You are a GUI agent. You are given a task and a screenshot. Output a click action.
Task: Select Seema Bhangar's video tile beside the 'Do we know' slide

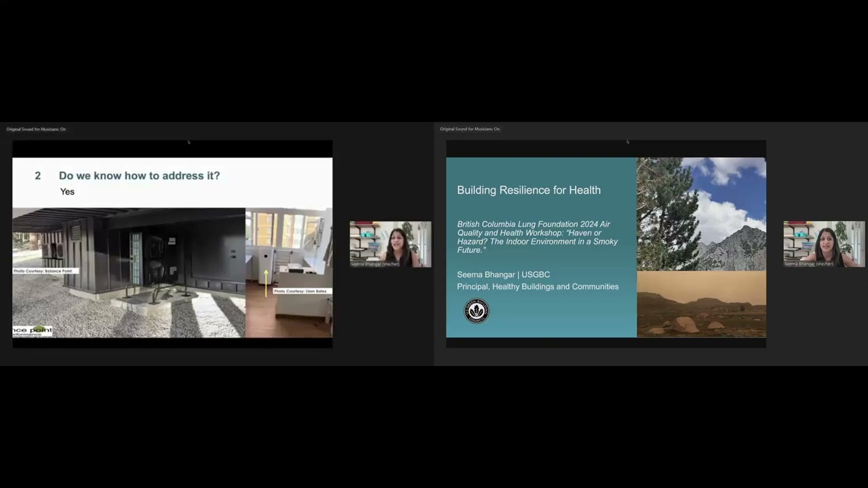(391, 244)
